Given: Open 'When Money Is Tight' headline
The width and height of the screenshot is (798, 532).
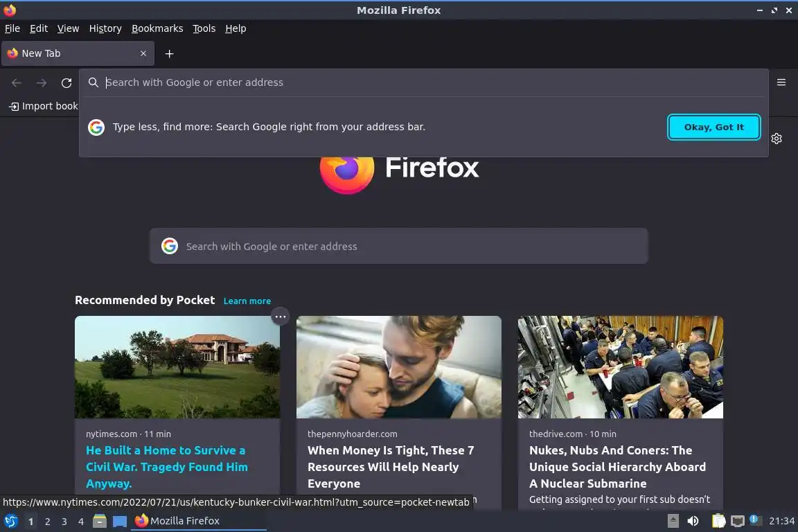Looking at the screenshot, I should tap(391, 467).
